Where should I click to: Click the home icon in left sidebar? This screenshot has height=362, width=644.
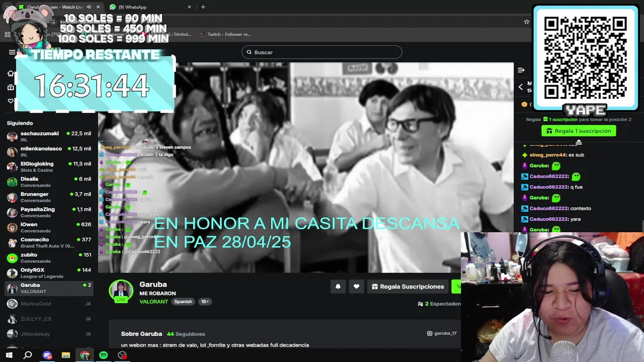[11, 73]
